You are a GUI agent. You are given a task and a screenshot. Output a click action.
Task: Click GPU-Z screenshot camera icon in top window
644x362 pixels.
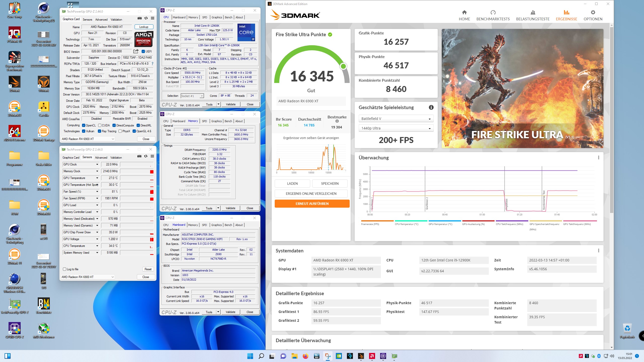point(139,18)
